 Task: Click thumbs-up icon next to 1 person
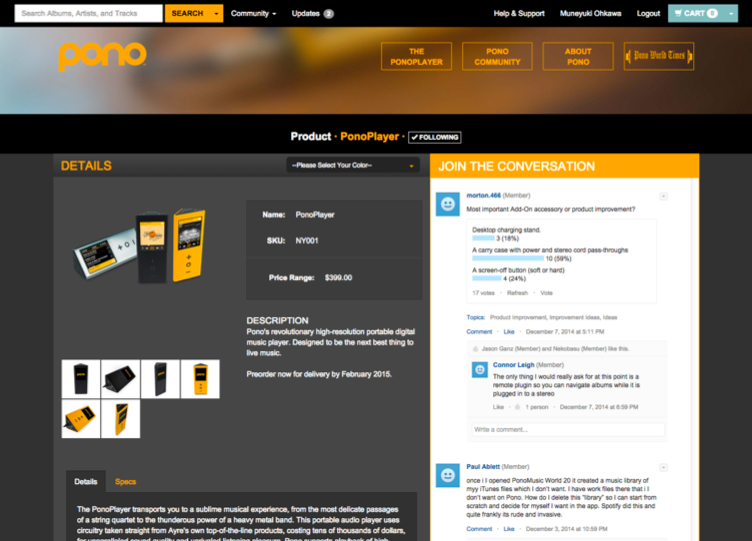pos(517,407)
